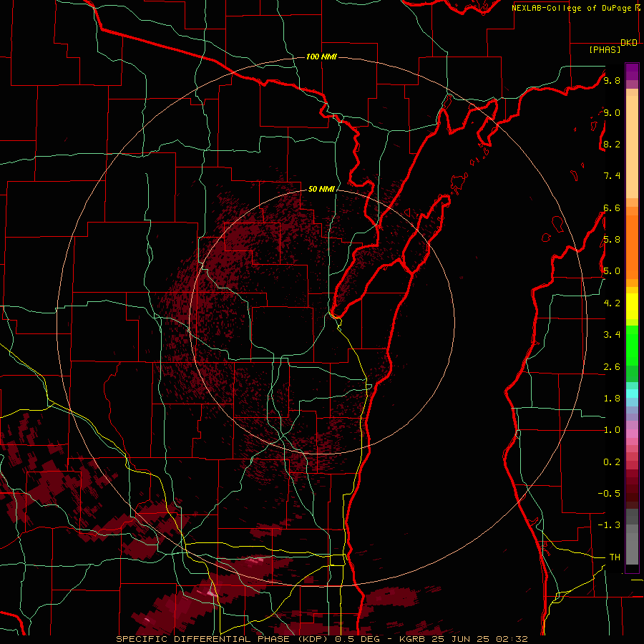Click the light peach segment of color bar
644x644 pixels.
pos(632,148)
